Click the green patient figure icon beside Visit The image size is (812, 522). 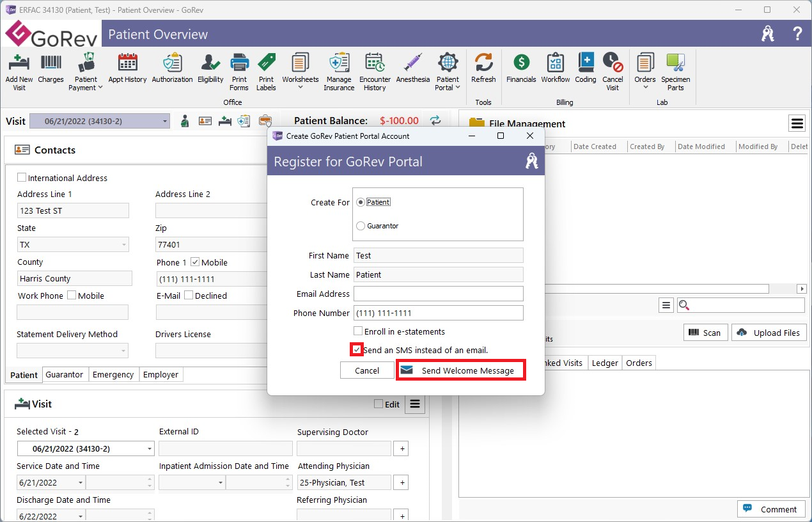click(x=185, y=121)
